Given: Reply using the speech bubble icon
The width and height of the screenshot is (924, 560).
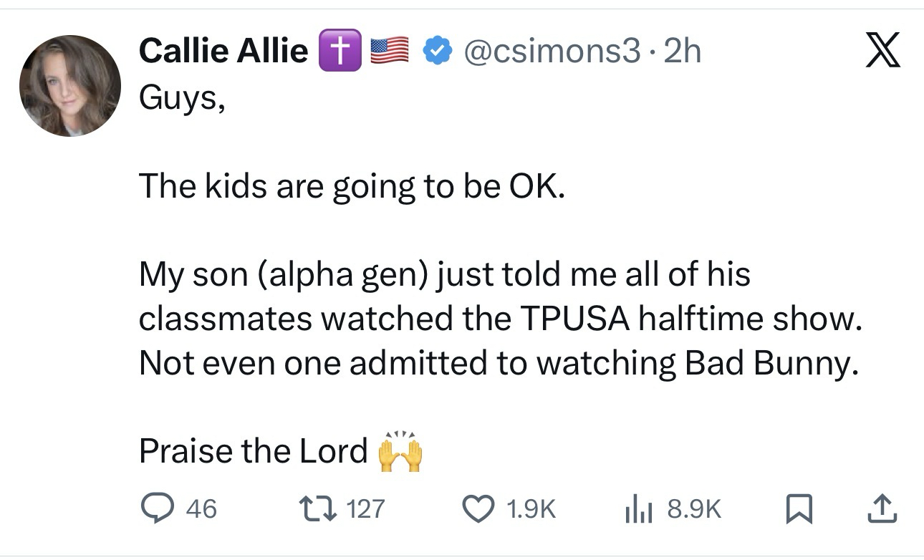Looking at the screenshot, I should coord(154,508).
